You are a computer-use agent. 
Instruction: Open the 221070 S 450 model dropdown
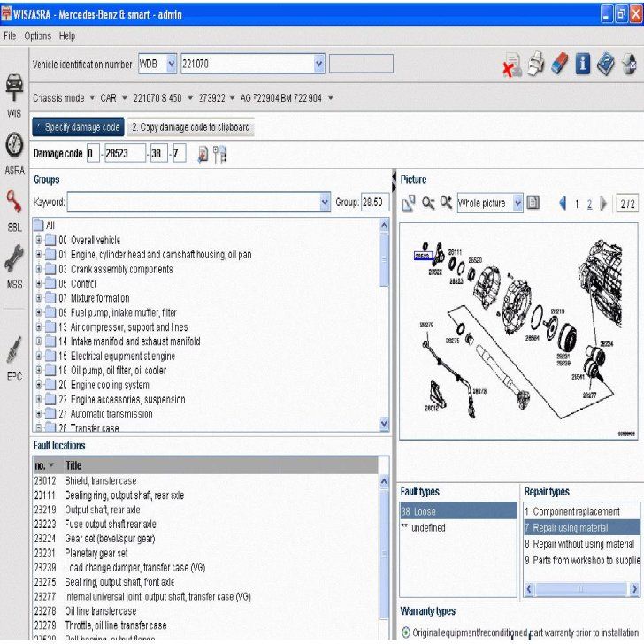point(190,97)
